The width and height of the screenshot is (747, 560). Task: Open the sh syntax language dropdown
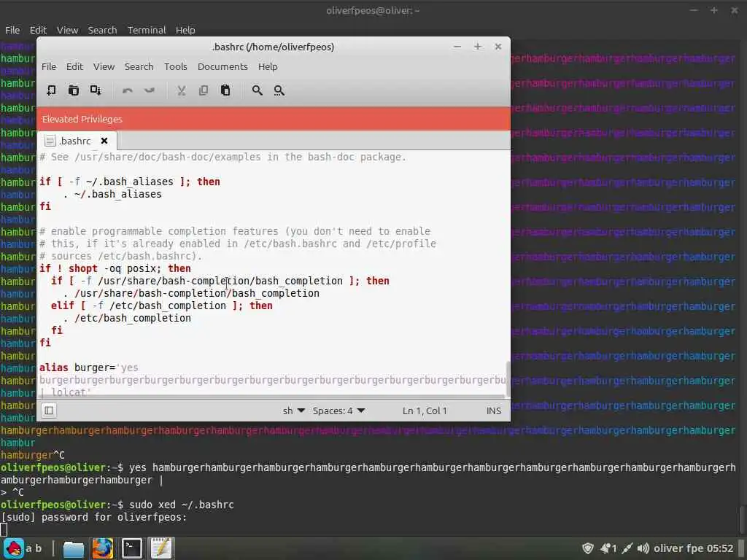293,411
